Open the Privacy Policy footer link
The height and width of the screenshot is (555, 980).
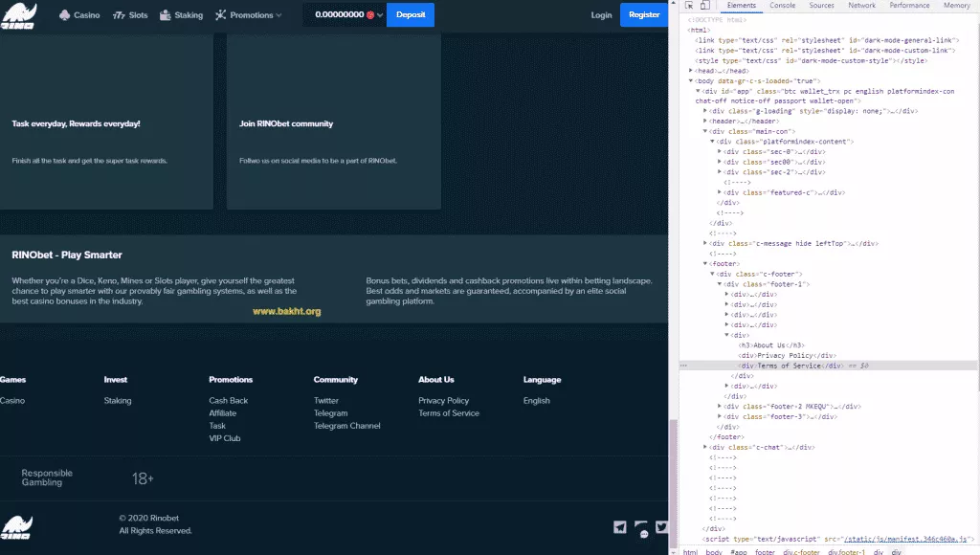pos(443,401)
